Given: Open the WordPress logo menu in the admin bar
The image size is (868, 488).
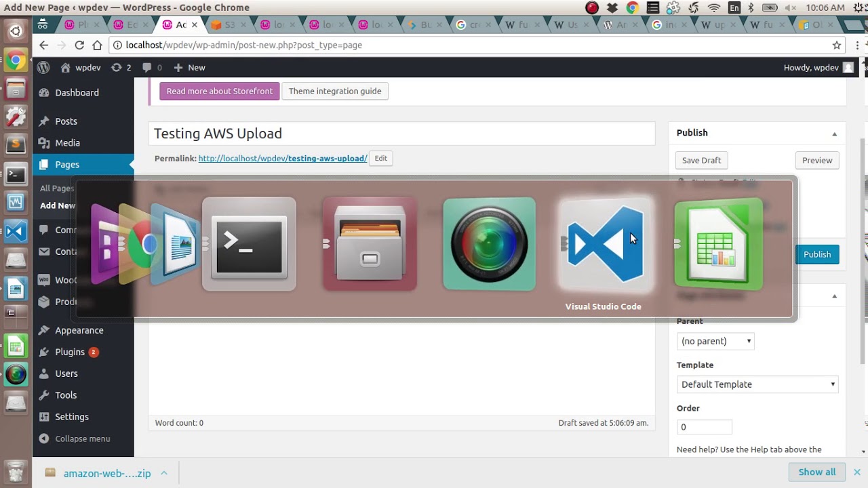Looking at the screenshot, I should [x=43, y=67].
